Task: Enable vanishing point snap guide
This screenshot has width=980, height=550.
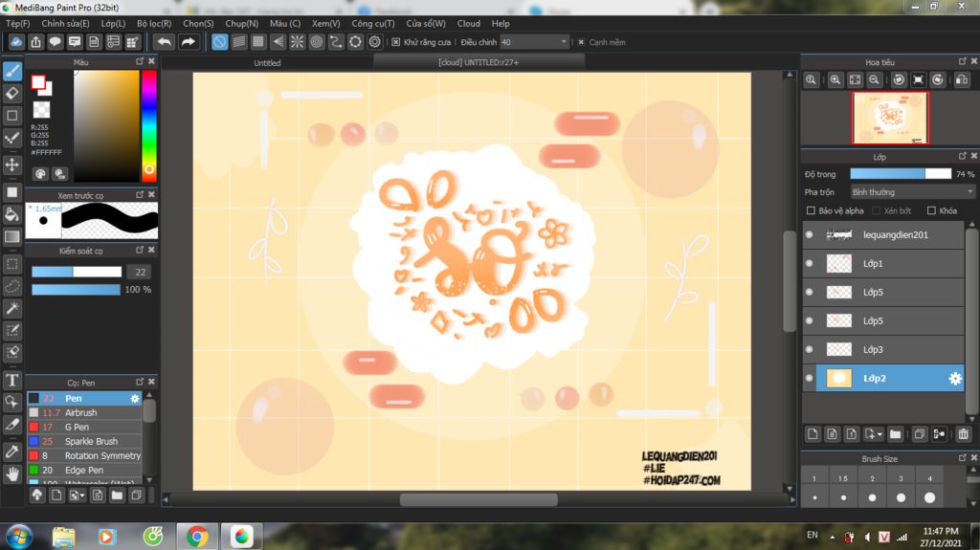Action: 278,42
